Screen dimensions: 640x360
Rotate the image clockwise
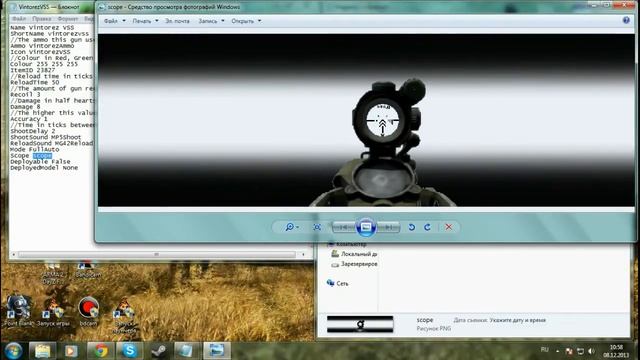[x=427, y=227]
